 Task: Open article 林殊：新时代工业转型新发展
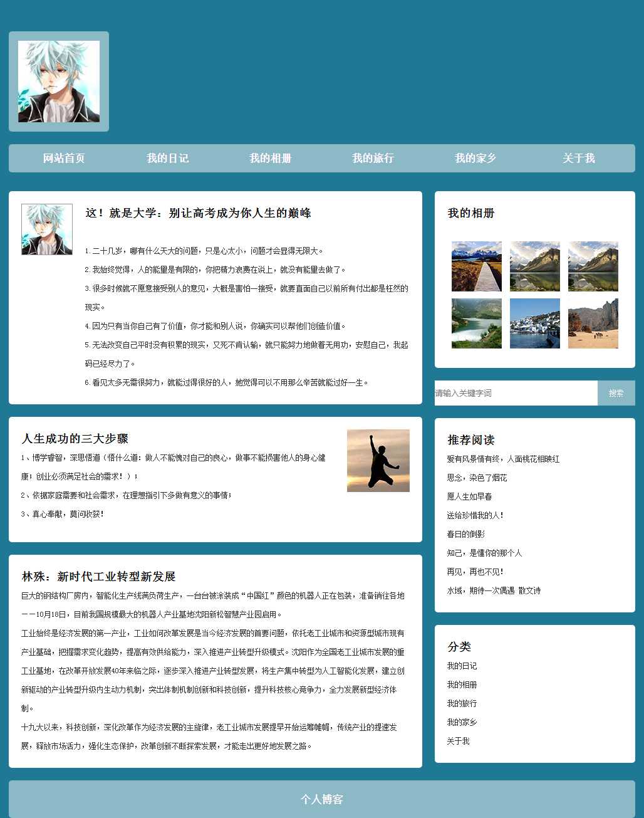click(98, 577)
